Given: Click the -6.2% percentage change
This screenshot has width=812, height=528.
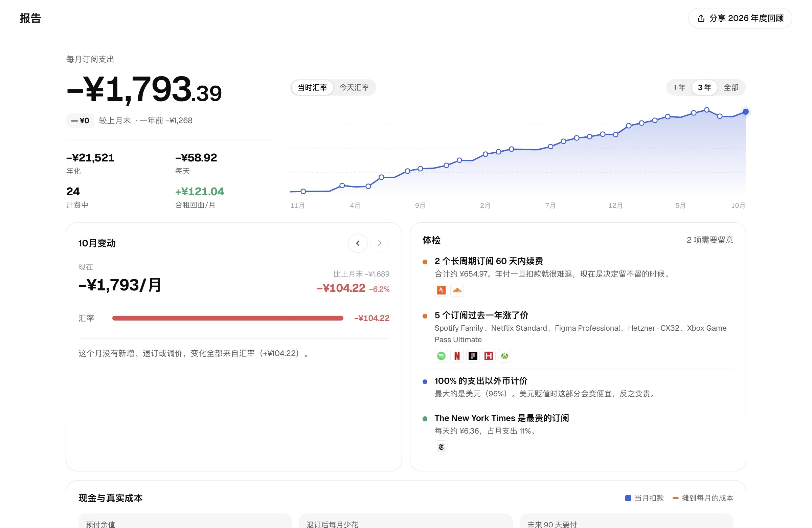Looking at the screenshot, I should point(379,289).
